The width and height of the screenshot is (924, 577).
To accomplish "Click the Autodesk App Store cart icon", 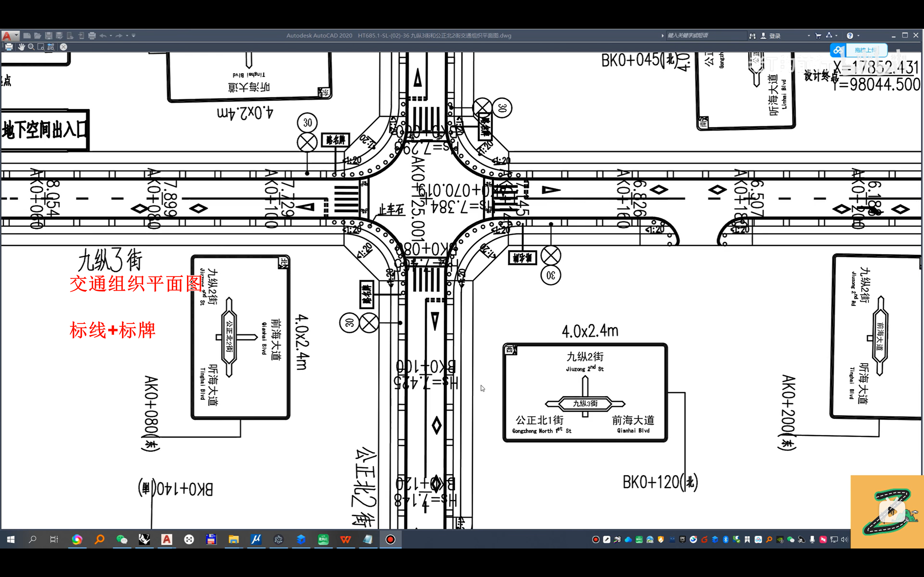I will [x=818, y=35].
